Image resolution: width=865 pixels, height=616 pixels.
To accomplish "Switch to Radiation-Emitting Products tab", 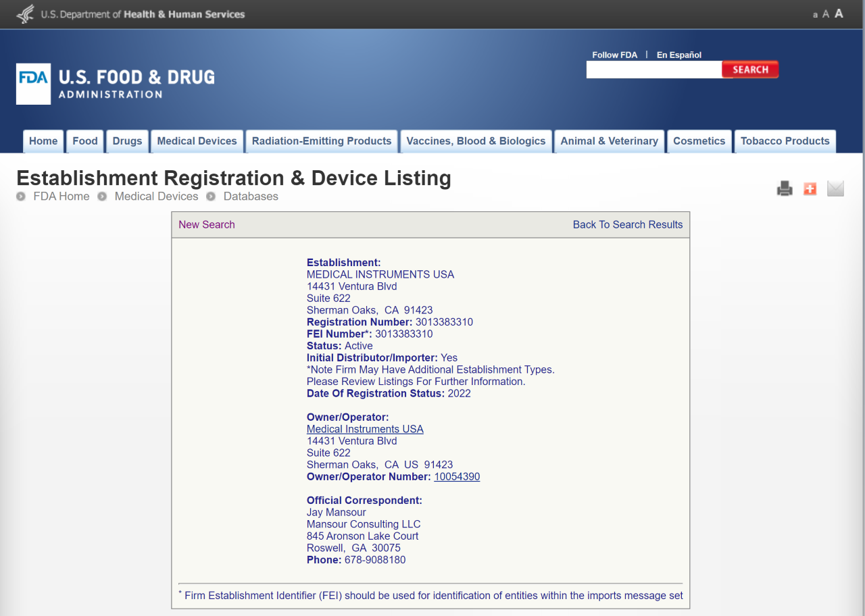I will (322, 141).
